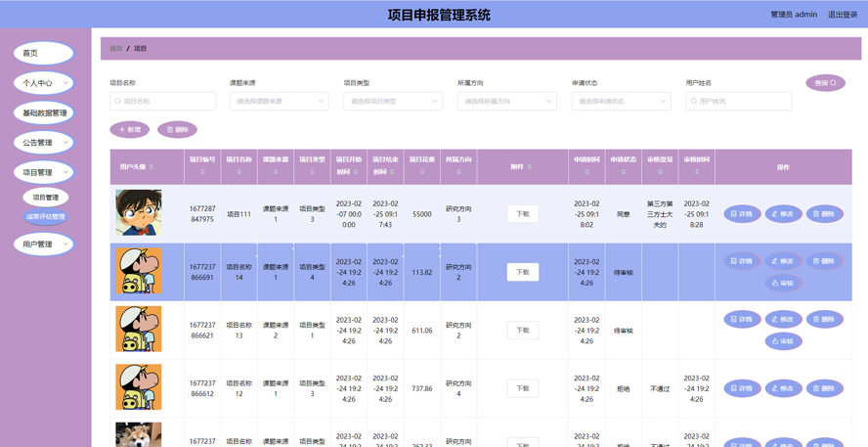Sort by the 项目类型 column header
This screenshot has height=447, width=868.
[312, 166]
